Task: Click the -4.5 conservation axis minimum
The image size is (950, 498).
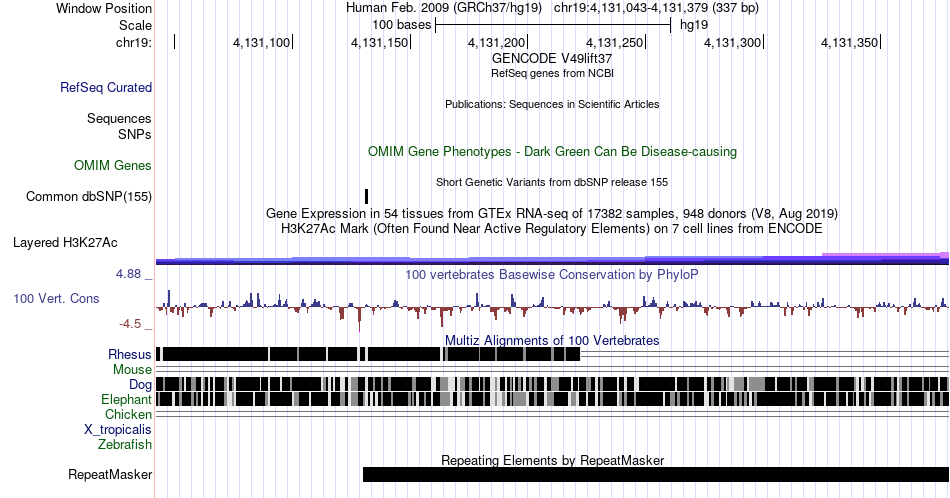Action: (130, 324)
